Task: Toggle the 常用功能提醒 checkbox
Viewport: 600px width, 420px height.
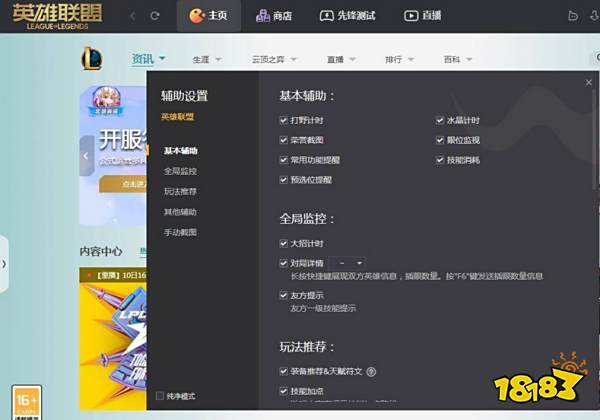Action: click(x=284, y=160)
